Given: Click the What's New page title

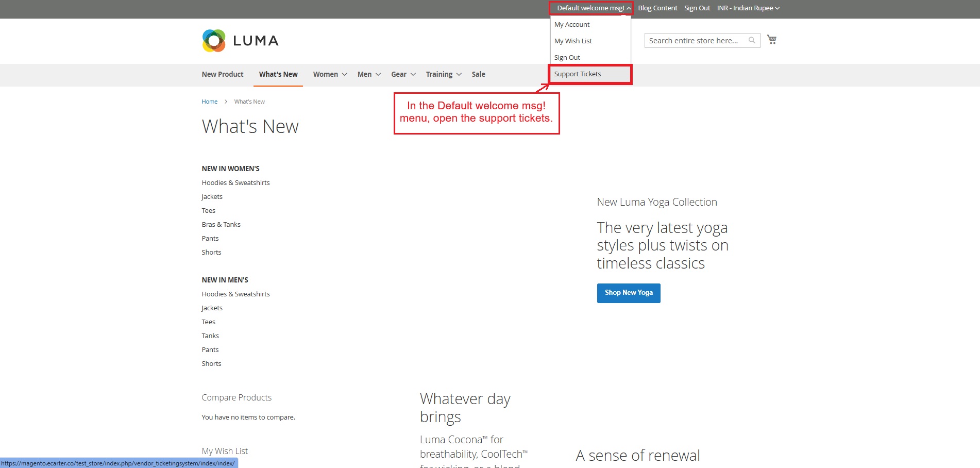Looking at the screenshot, I should [x=250, y=127].
